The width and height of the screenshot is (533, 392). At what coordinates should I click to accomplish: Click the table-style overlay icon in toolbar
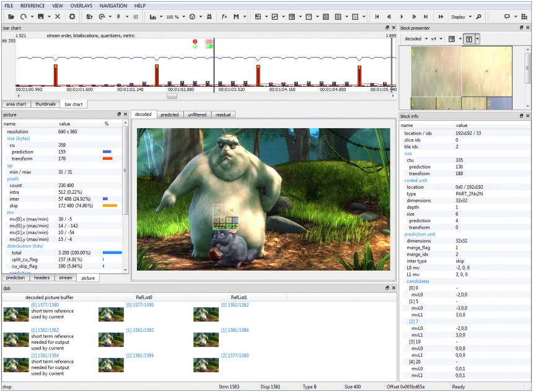(x=292, y=17)
